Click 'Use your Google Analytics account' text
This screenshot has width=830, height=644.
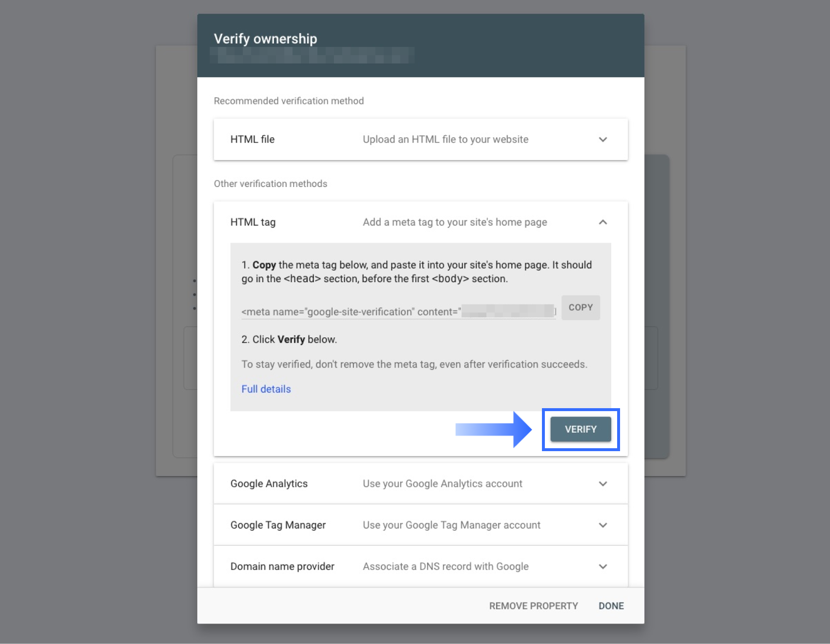click(x=442, y=484)
